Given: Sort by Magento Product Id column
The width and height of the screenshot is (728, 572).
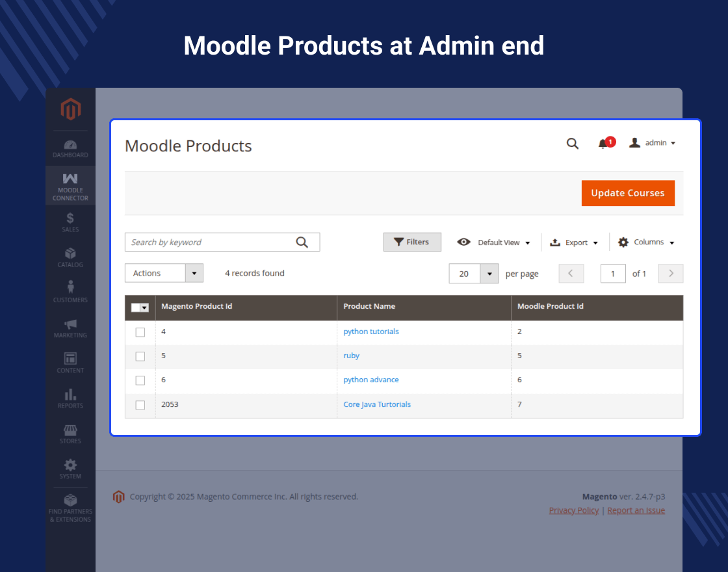Looking at the screenshot, I should (246, 308).
